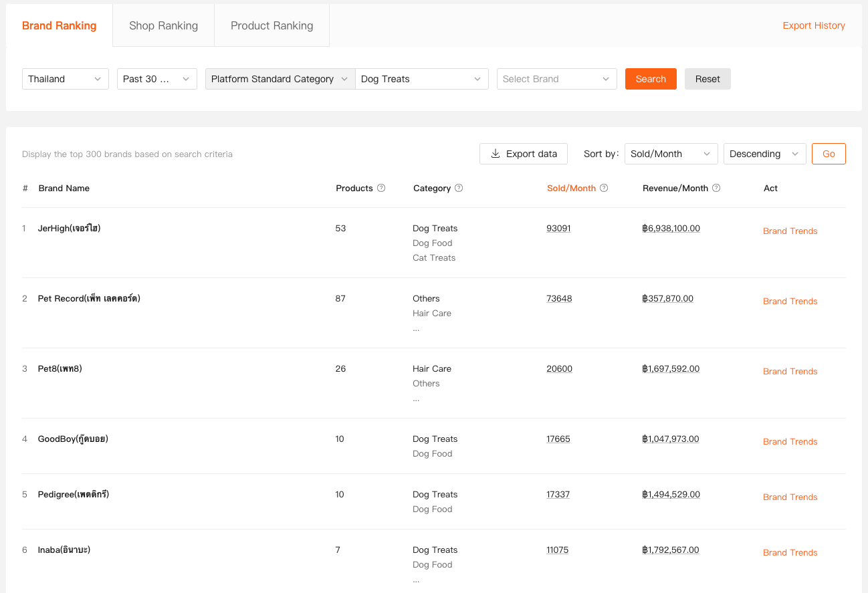Screen dimensions: 868x593
Task: Switch to the Product Ranking tab
Action: click(272, 25)
